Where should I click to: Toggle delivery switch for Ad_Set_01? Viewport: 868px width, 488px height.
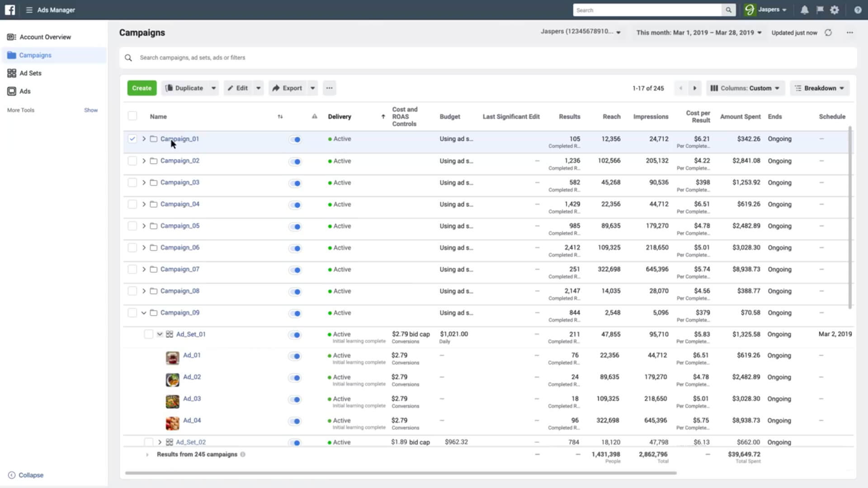click(x=296, y=334)
